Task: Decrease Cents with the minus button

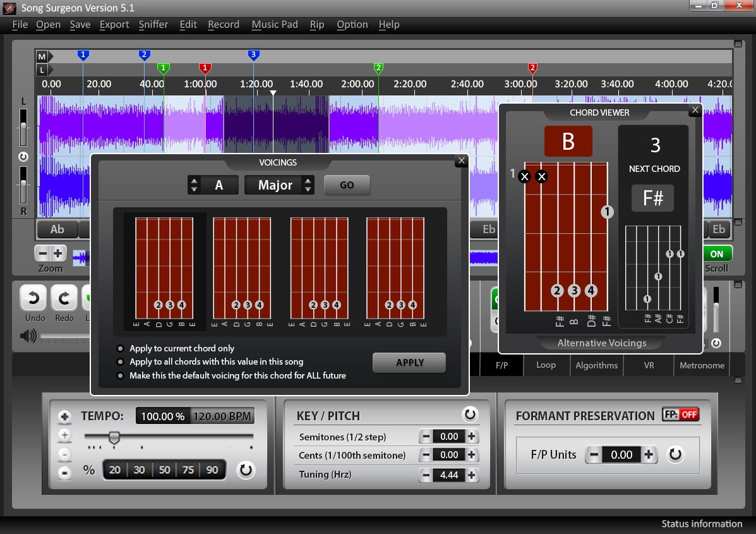Action: [426, 455]
